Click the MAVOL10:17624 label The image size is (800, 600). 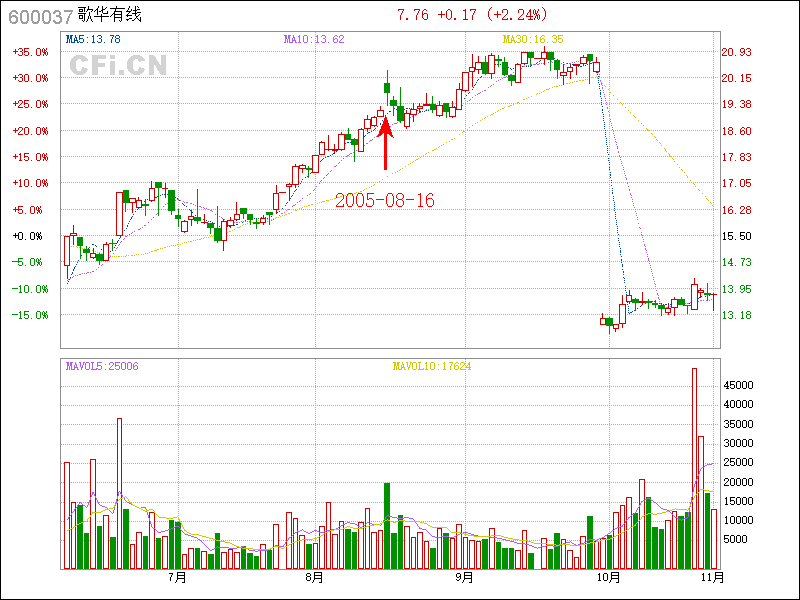coord(432,366)
